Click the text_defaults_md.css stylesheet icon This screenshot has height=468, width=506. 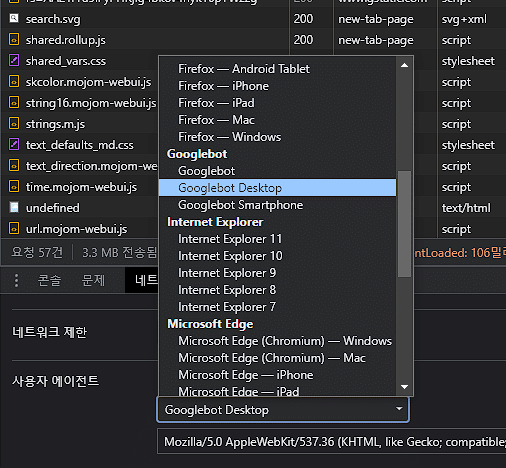(x=14, y=144)
